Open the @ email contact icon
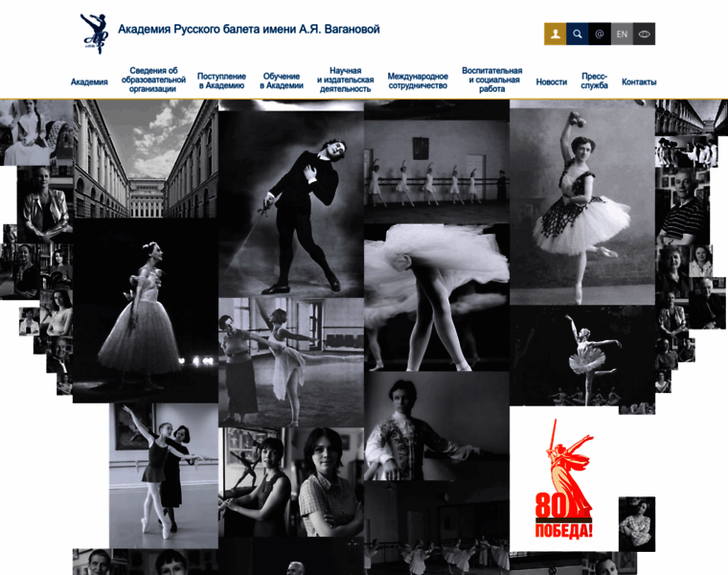Viewport: 728px width, 575px height. tap(600, 34)
